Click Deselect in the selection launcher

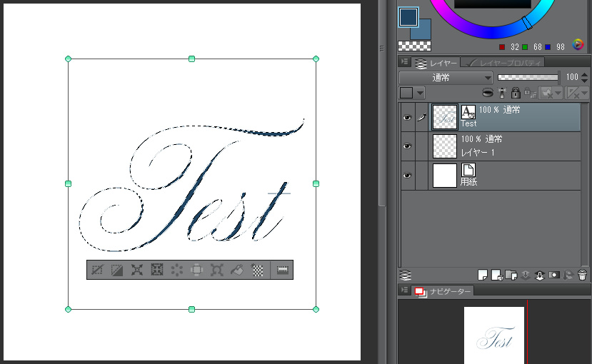[96, 270]
